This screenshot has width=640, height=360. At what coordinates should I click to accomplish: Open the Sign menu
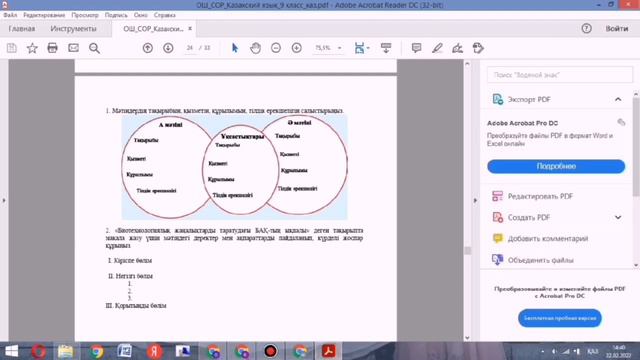coord(116,15)
